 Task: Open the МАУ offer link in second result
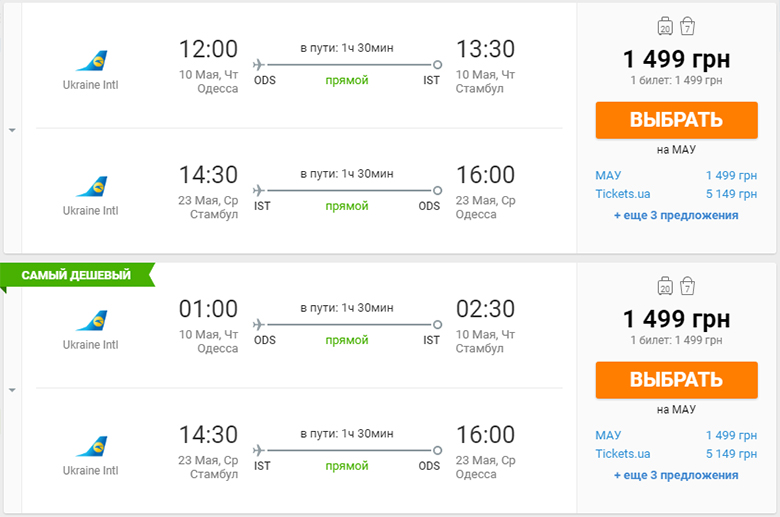point(608,435)
